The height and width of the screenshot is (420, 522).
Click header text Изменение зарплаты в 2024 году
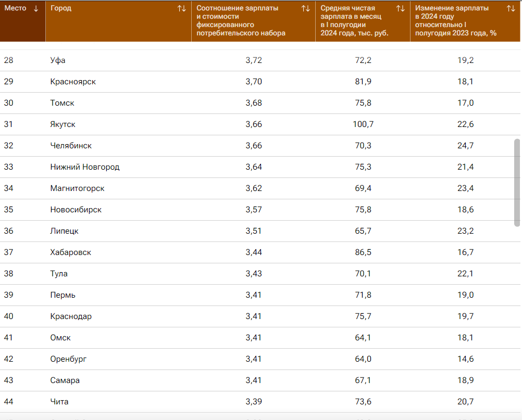pyautogui.click(x=452, y=12)
